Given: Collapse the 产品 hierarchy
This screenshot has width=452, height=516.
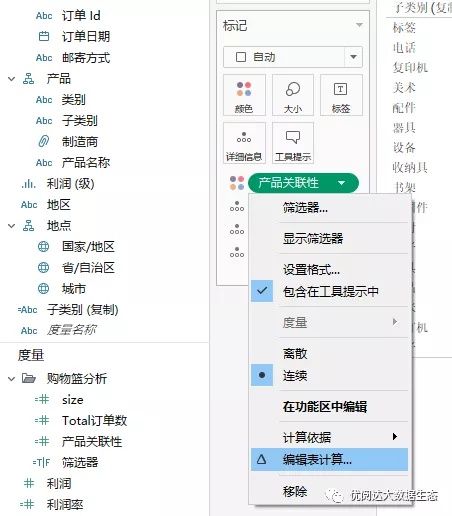Looking at the screenshot, I should 12,79.
